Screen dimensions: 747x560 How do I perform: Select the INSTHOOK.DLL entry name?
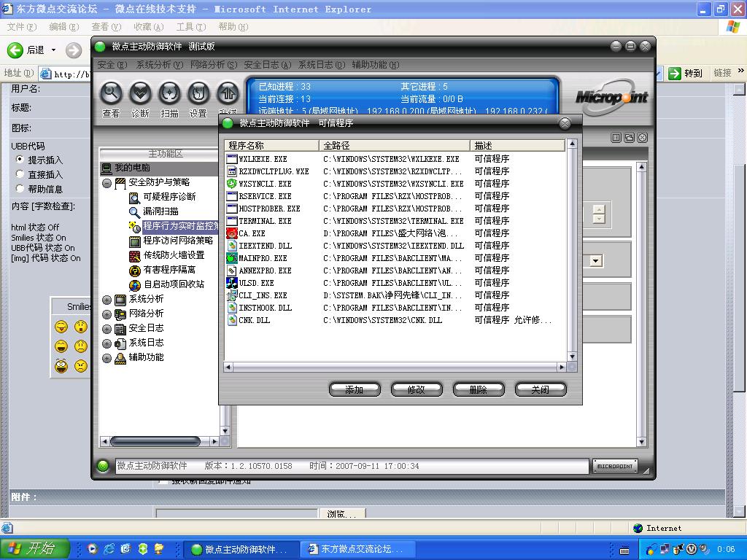[265, 308]
